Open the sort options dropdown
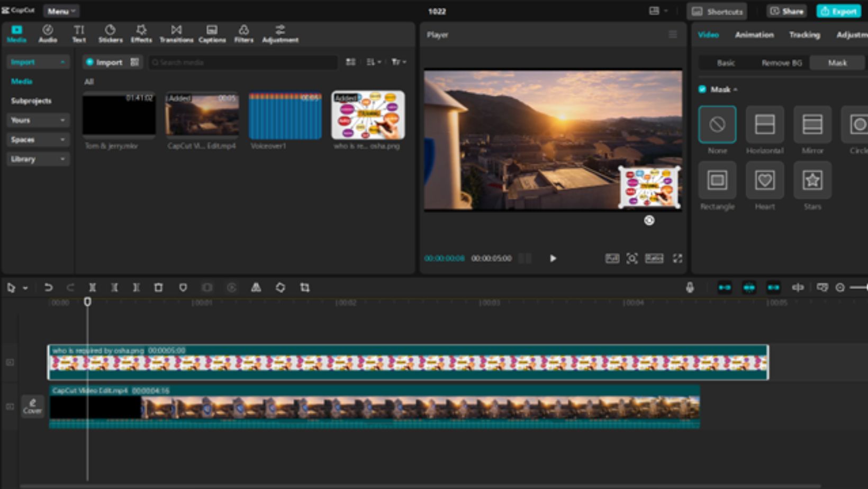Screen dimensions: 868x489 (374, 62)
